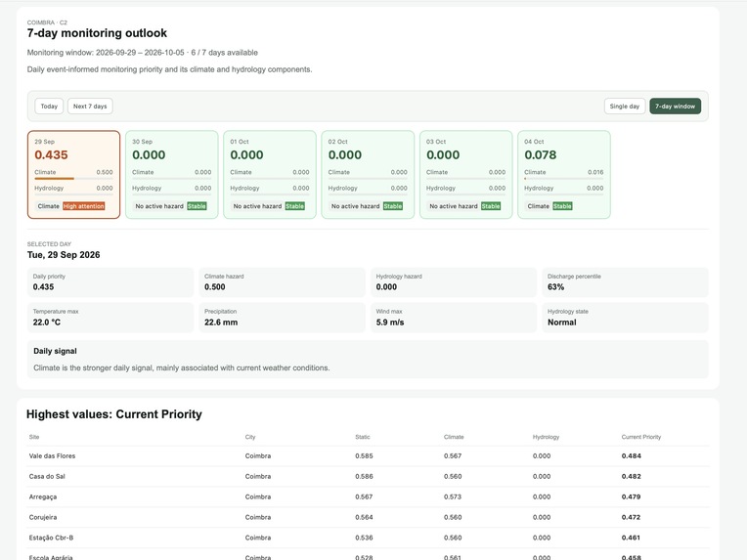Select the 29 Sep day card
The height and width of the screenshot is (560, 747).
[74, 175]
